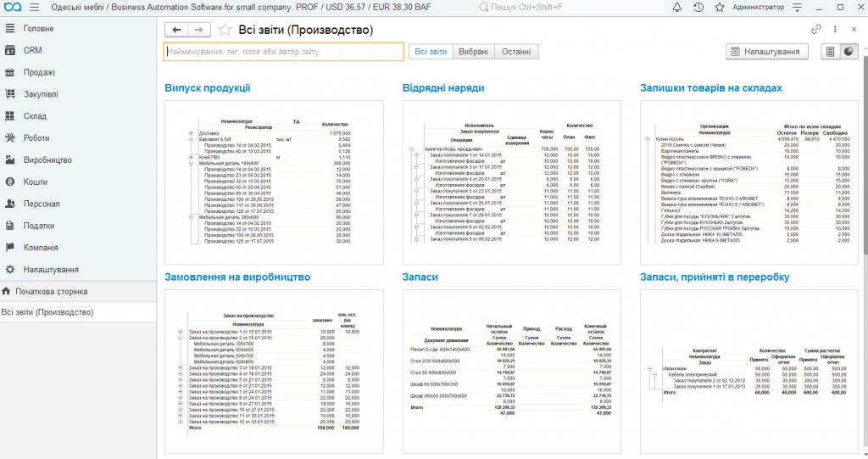
Task: Open report Замовлення на виробництво link
Action: tap(237, 277)
